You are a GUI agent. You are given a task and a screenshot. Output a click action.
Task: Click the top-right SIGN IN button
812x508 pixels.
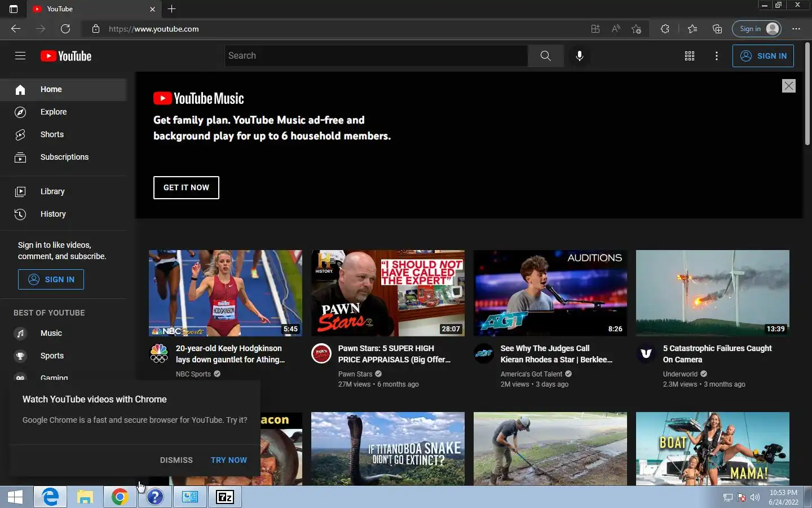[x=763, y=56]
